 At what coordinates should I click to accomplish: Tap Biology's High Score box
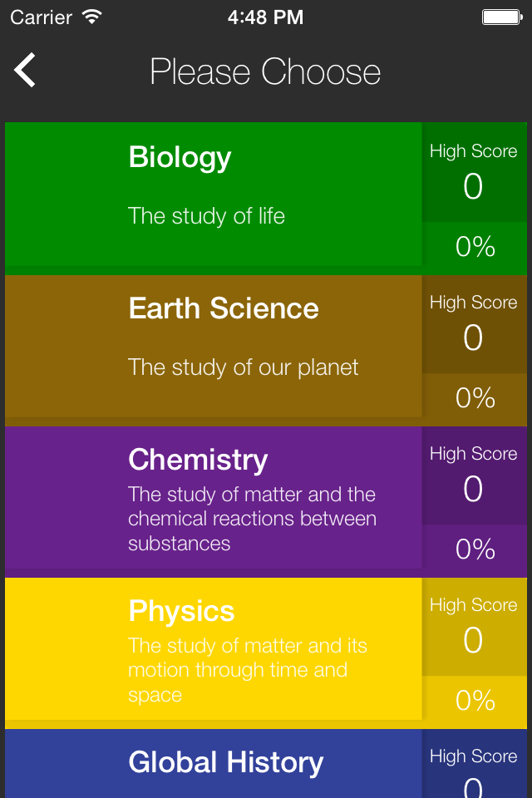pos(474,172)
